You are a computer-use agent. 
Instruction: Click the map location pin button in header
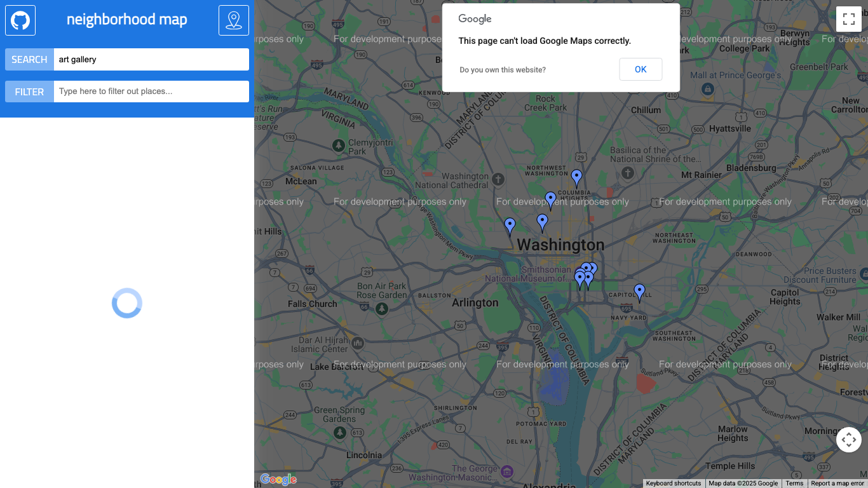[x=234, y=20]
